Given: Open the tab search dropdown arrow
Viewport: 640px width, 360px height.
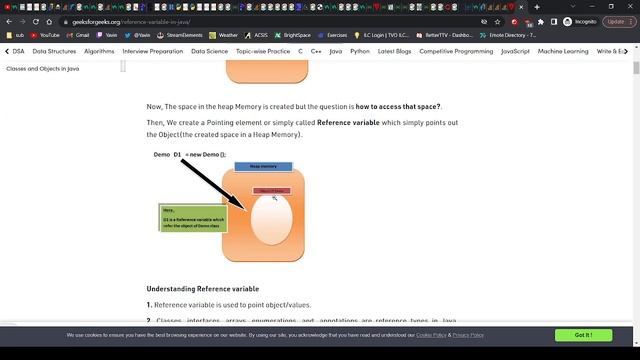Looking at the screenshot, I should click(x=573, y=7).
